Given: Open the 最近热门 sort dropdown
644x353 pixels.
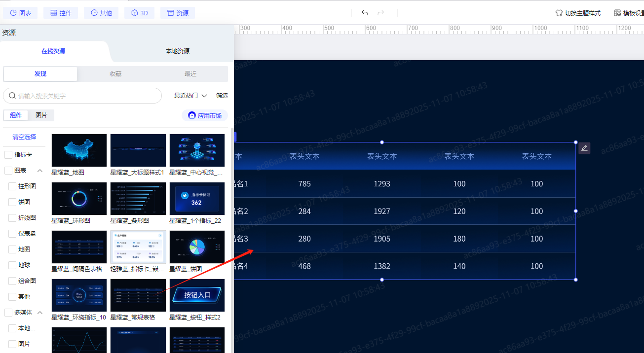Looking at the screenshot, I should point(190,96).
